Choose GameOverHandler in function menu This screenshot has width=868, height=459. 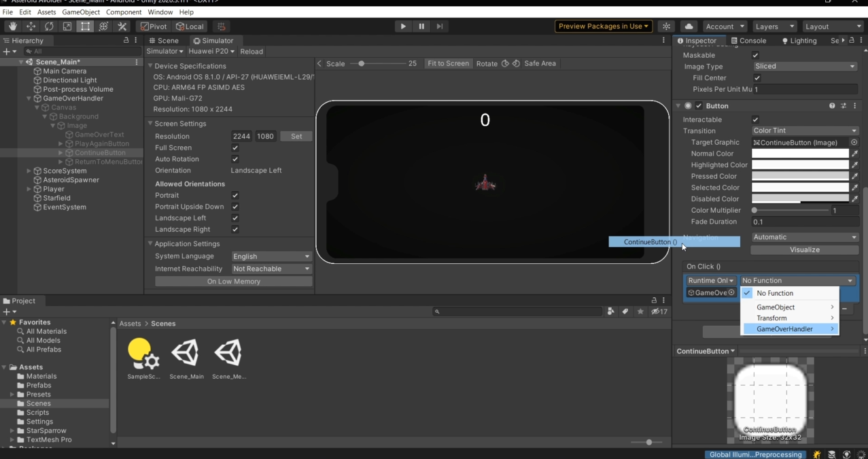(790, 329)
